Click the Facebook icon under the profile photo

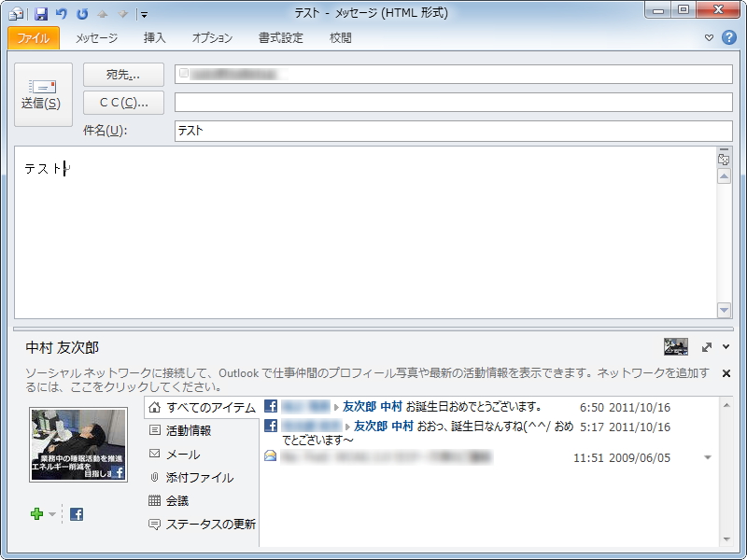pos(77,513)
